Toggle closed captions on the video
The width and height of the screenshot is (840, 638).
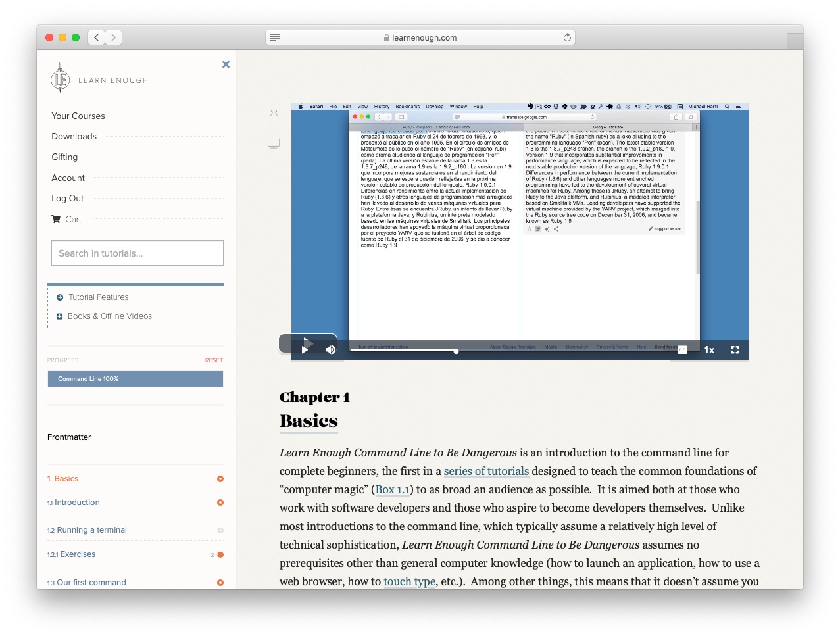click(682, 350)
